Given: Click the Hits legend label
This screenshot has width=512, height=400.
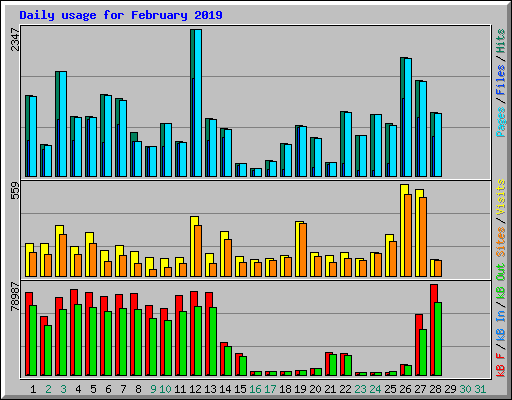Looking at the screenshot, I should pyautogui.click(x=501, y=41).
